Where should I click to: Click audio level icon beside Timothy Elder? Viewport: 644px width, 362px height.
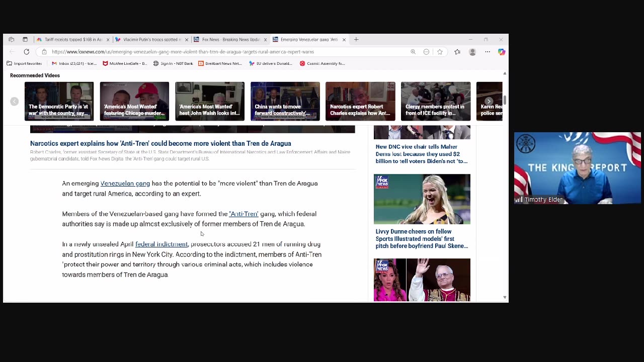[x=519, y=200]
